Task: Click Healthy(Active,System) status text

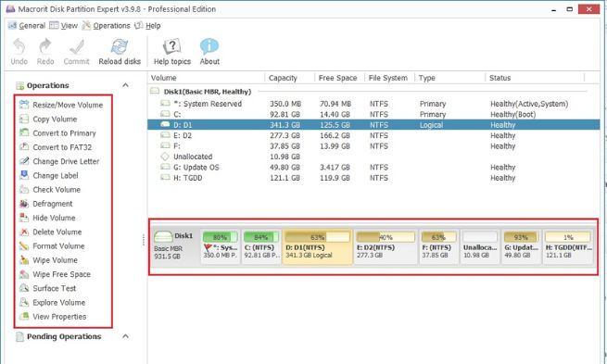Action: tap(529, 104)
